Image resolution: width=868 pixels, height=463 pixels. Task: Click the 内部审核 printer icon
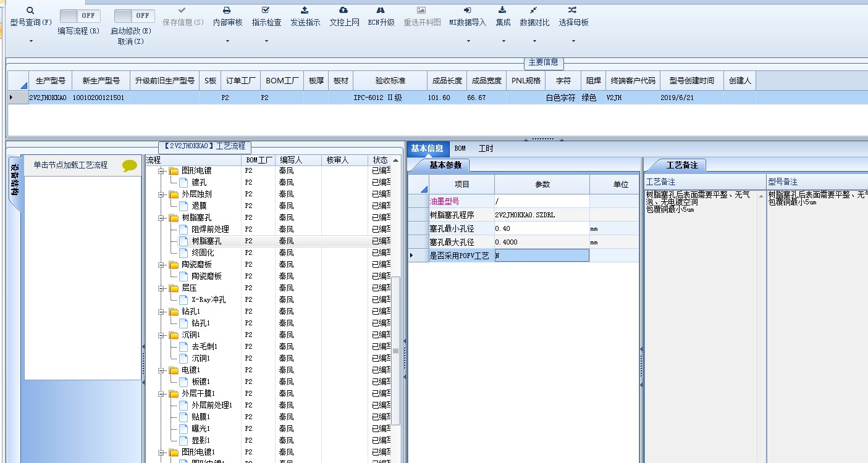click(227, 10)
